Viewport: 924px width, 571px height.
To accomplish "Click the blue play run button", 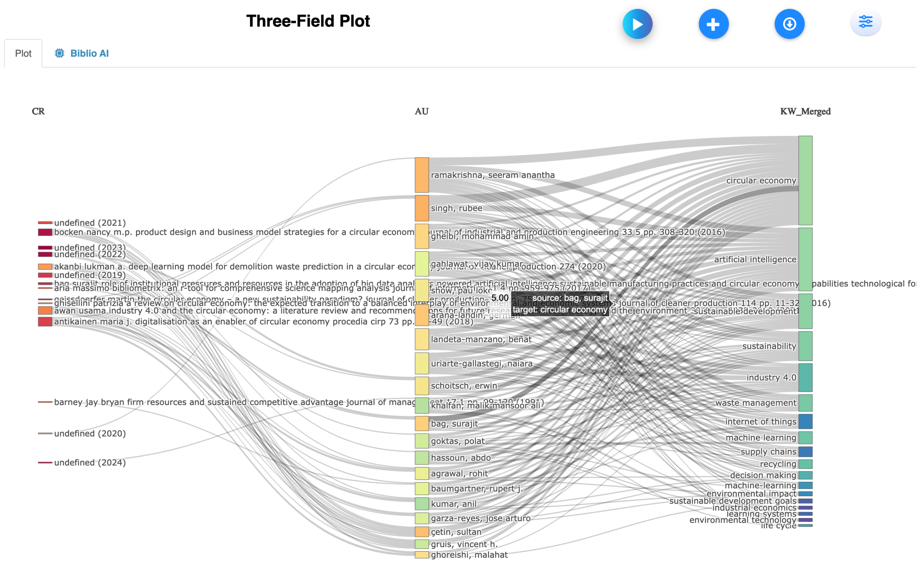I will tap(637, 24).
